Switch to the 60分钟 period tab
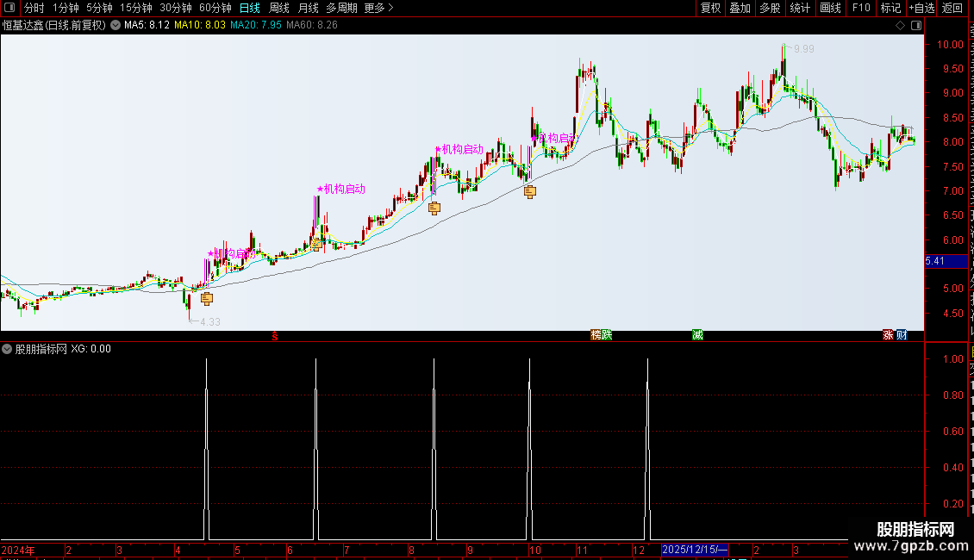This screenshot has height=560, width=974. [215, 8]
